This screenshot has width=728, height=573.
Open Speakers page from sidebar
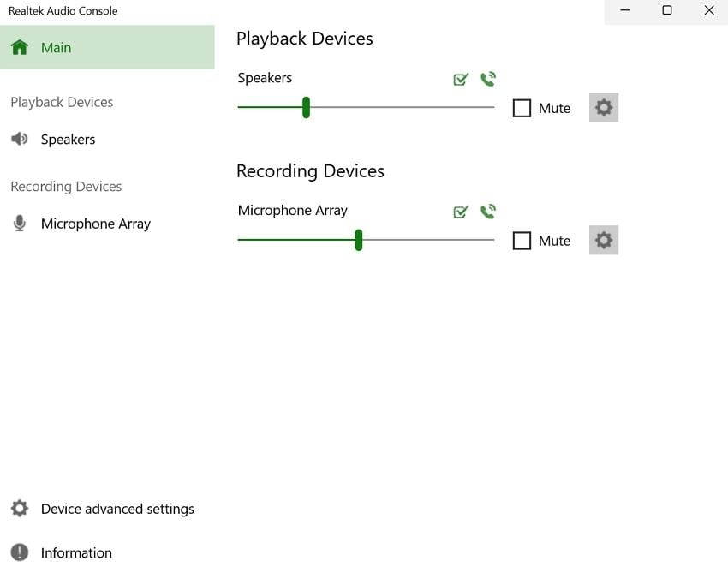click(107, 139)
